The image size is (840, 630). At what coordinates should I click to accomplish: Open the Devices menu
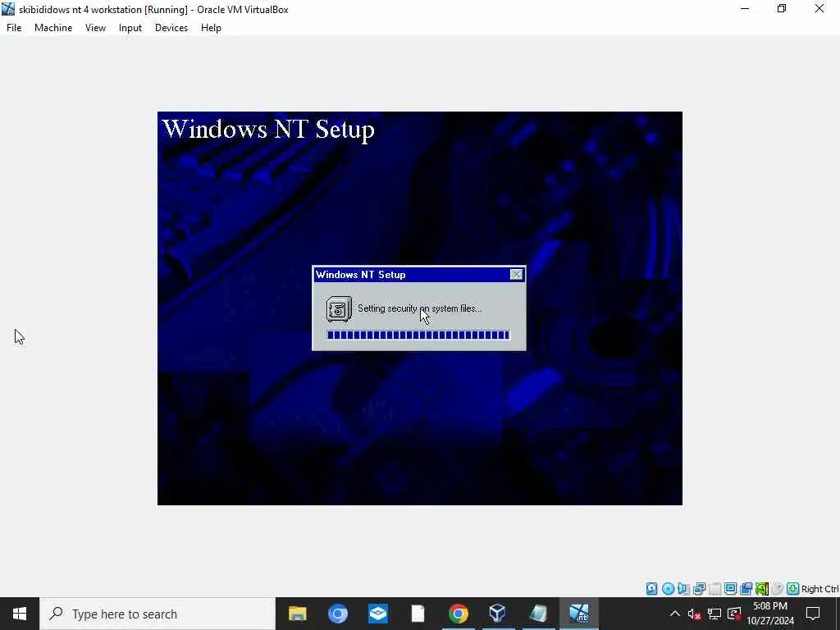click(x=171, y=28)
